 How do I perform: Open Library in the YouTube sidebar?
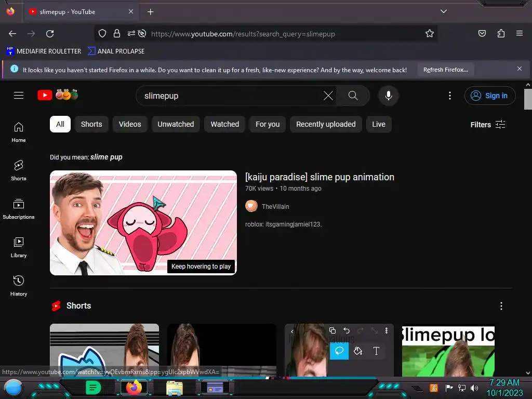[19, 247]
